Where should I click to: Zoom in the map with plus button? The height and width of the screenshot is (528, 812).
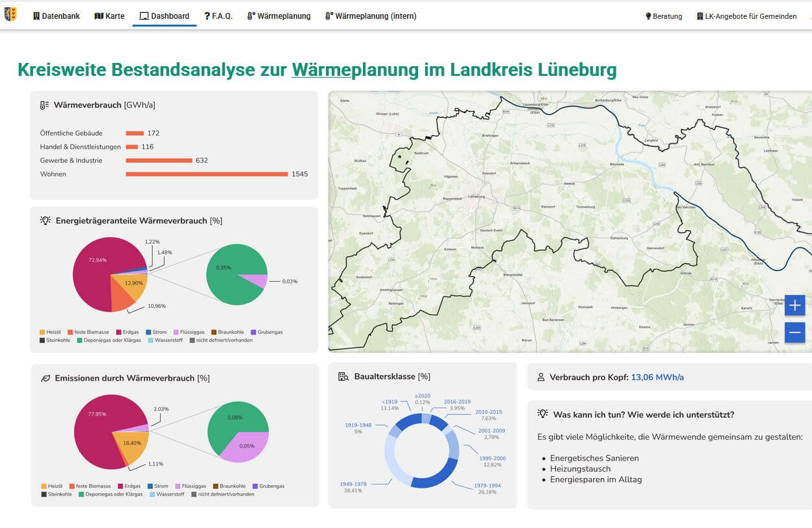[795, 306]
